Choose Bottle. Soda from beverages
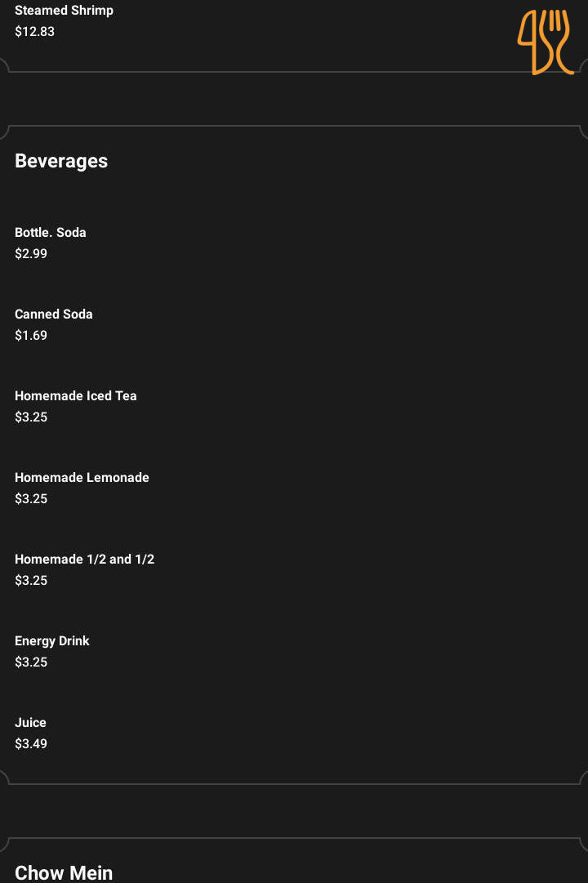The width and height of the screenshot is (588, 883). 51,233
